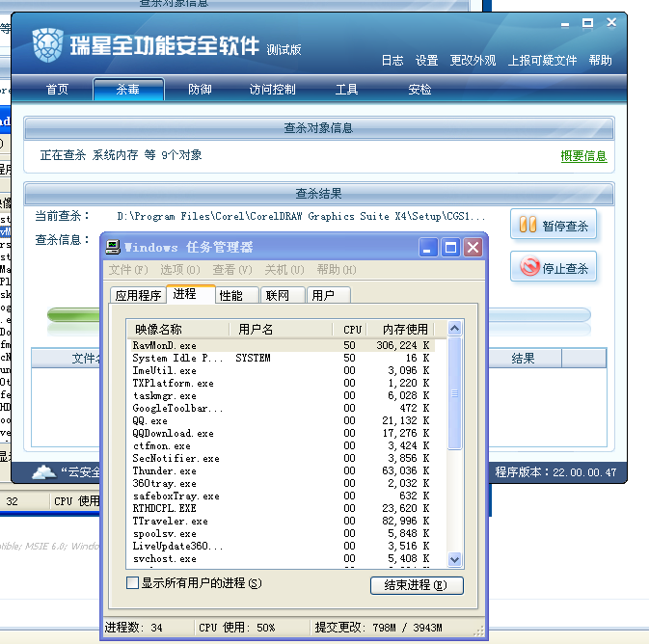Click the 结果 column header in Rising
The image size is (649, 644).
click(x=524, y=359)
